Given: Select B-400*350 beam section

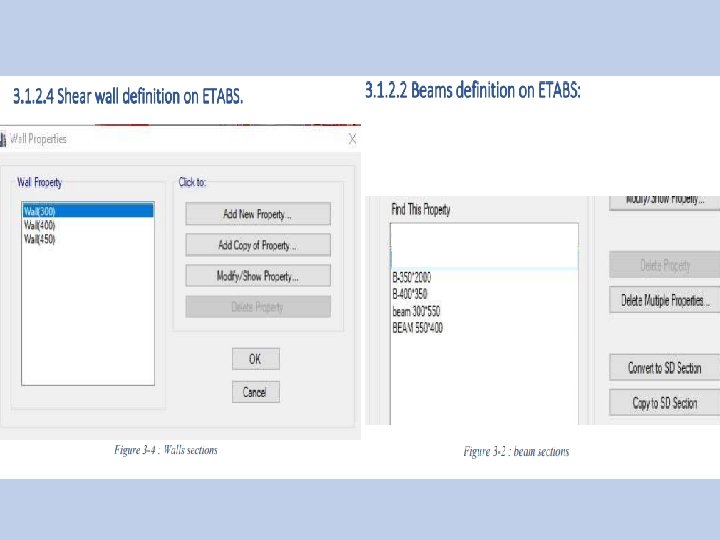Looking at the screenshot, I should click(410, 294).
